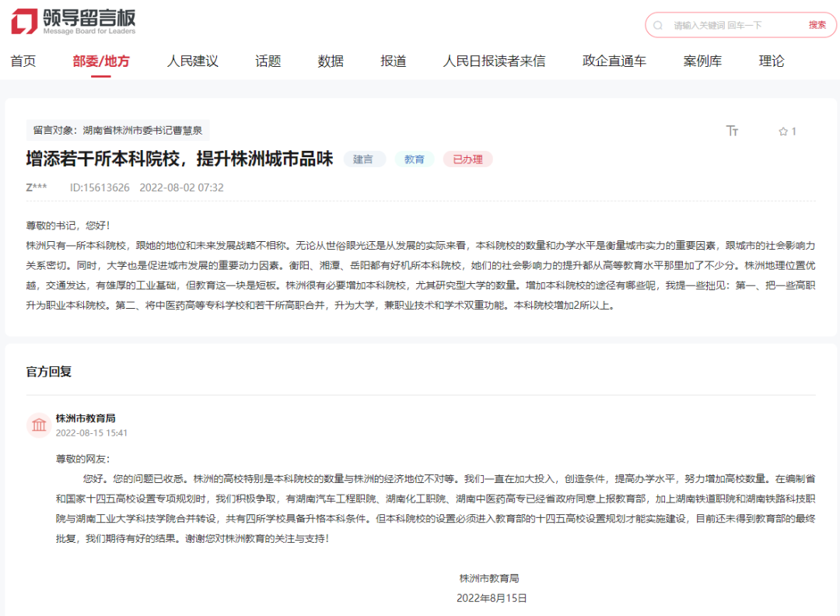Go to the 话题 tab
840x616 pixels.
point(268,61)
